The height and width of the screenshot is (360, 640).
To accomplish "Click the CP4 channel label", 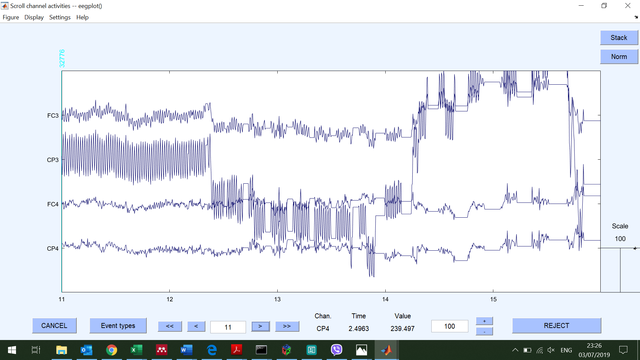I will pyautogui.click(x=53, y=248).
